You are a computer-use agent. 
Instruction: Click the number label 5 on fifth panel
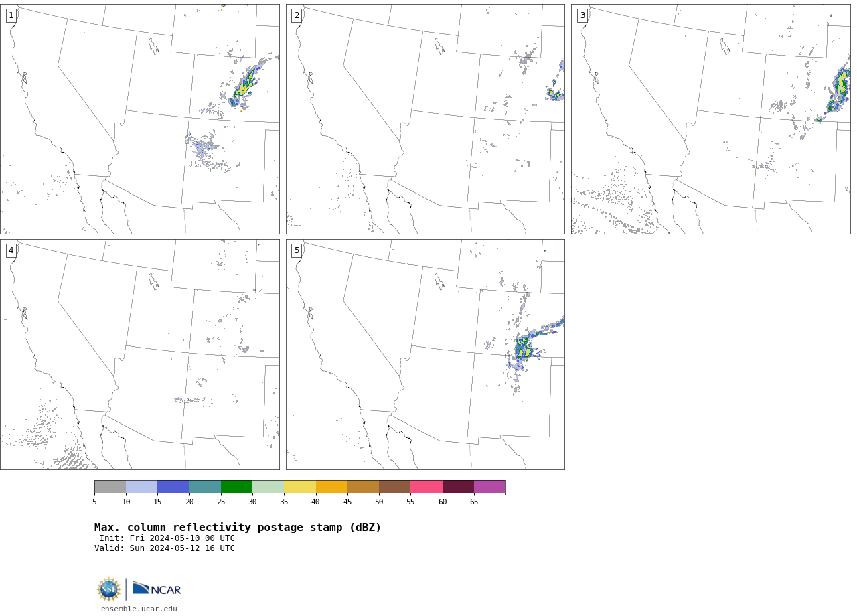click(297, 250)
